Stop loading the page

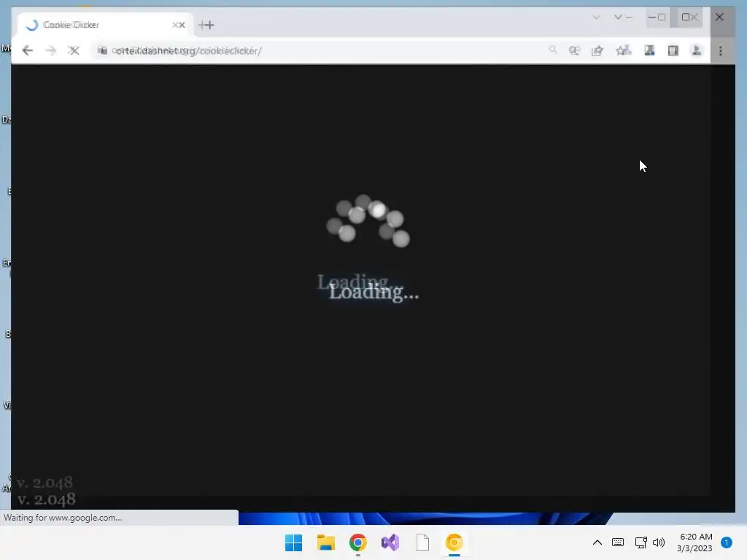74,50
